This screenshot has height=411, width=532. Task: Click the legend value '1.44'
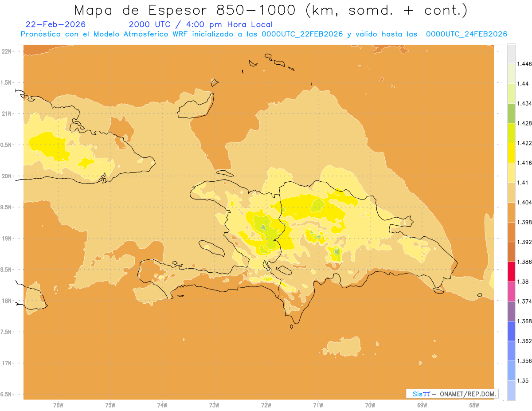(x=524, y=84)
